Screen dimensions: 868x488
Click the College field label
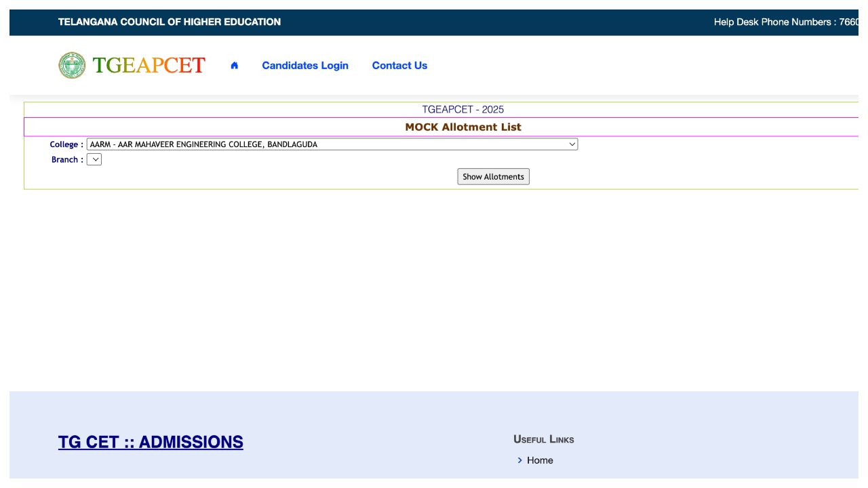66,144
